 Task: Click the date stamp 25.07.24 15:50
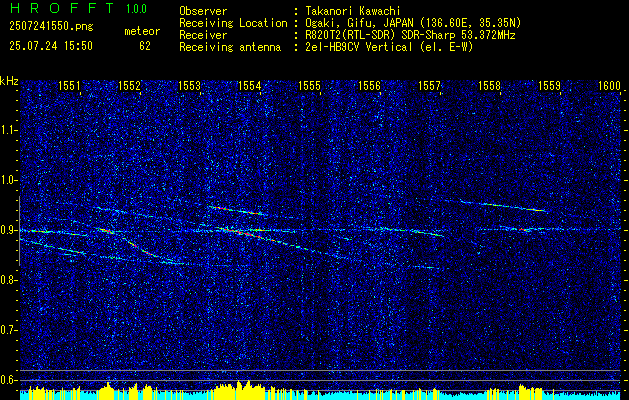[51, 46]
